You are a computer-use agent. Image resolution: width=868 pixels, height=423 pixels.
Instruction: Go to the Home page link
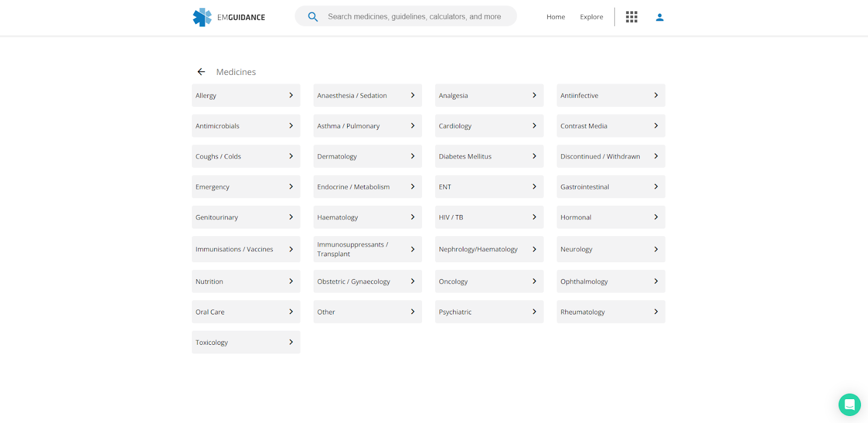556,17
